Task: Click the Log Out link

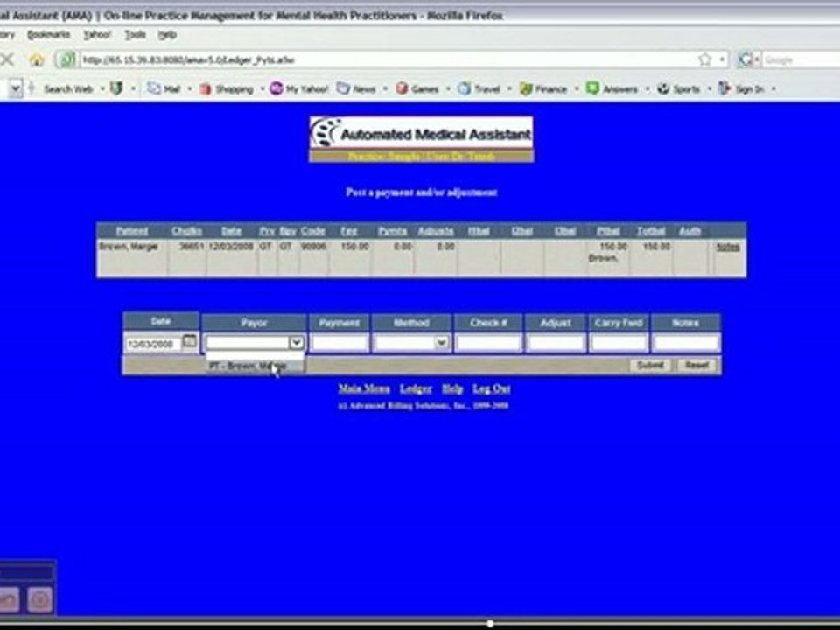Action: click(x=491, y=388)
